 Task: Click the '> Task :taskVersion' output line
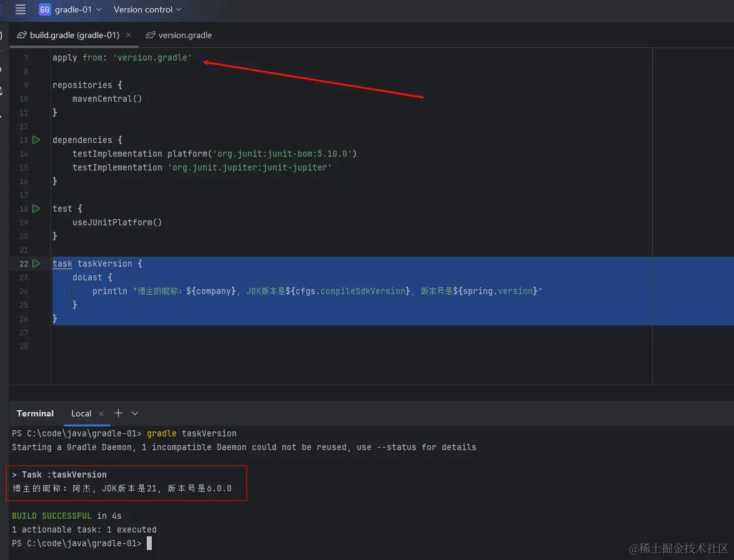(59, 474)
